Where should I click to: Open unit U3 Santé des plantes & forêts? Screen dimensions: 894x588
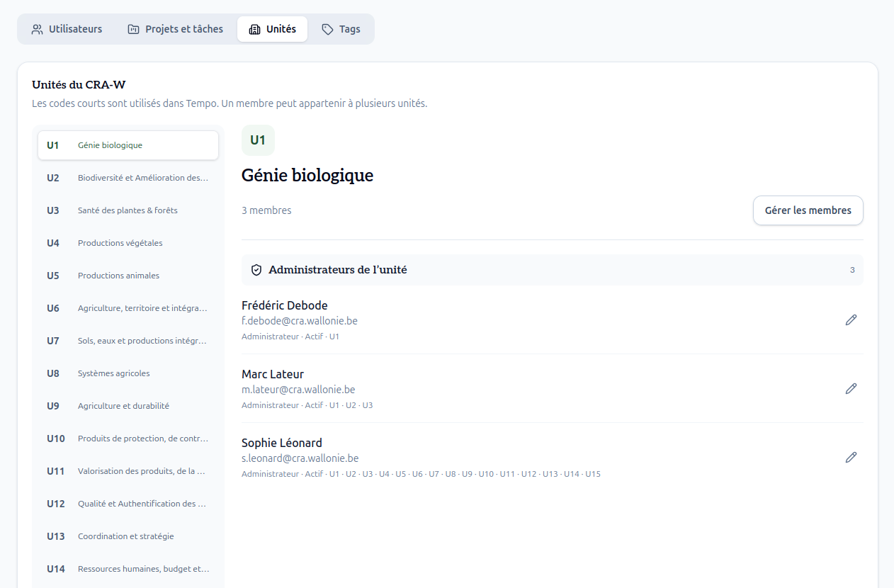click(128, 210)
